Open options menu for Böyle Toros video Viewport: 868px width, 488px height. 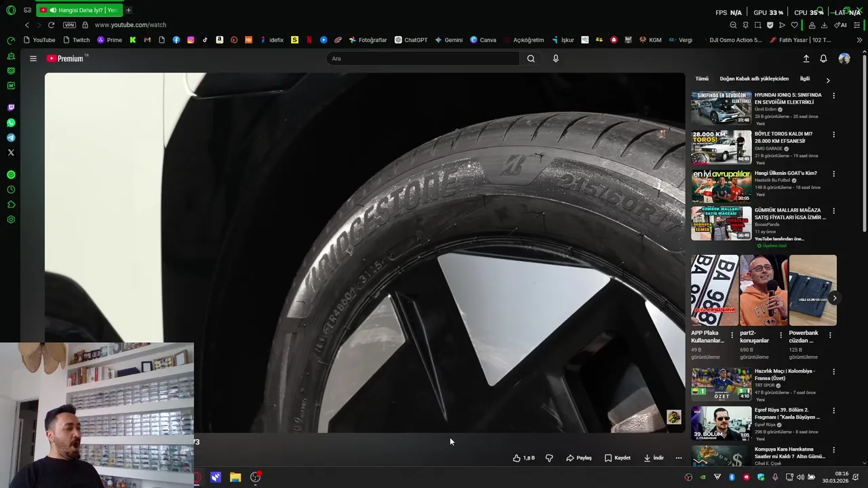pos(833,134)
